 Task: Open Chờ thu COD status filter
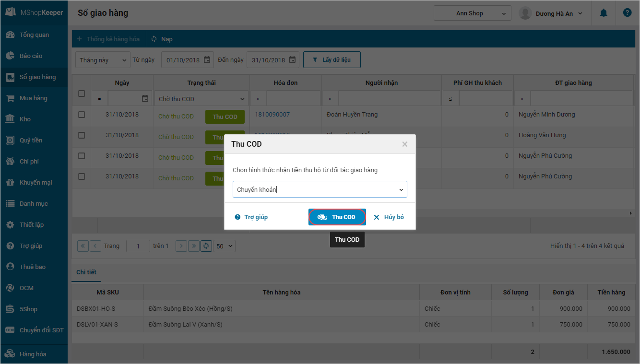click(201, 99)
